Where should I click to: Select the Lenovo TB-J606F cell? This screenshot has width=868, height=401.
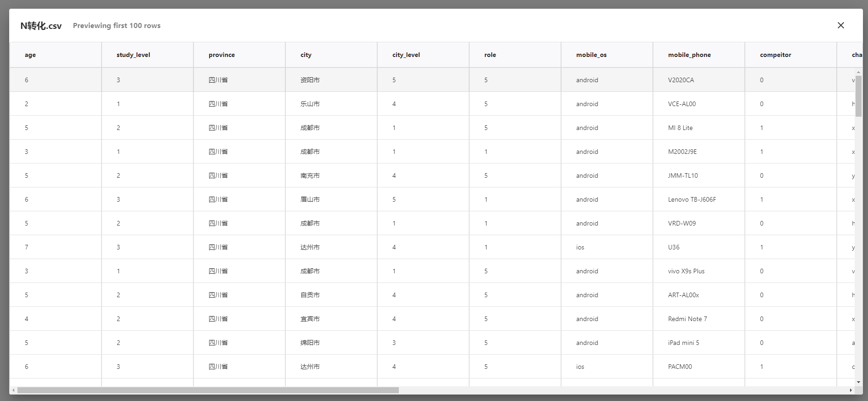click(692, 199)
